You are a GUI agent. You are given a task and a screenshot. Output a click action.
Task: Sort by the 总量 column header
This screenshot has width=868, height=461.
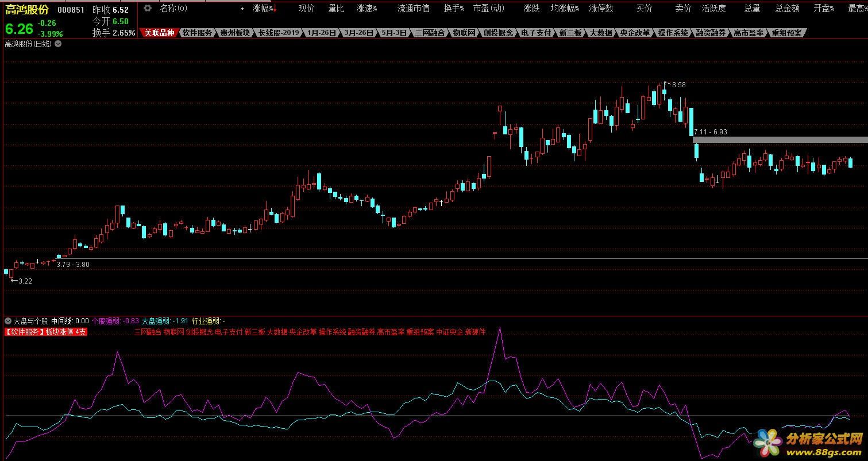752,8
